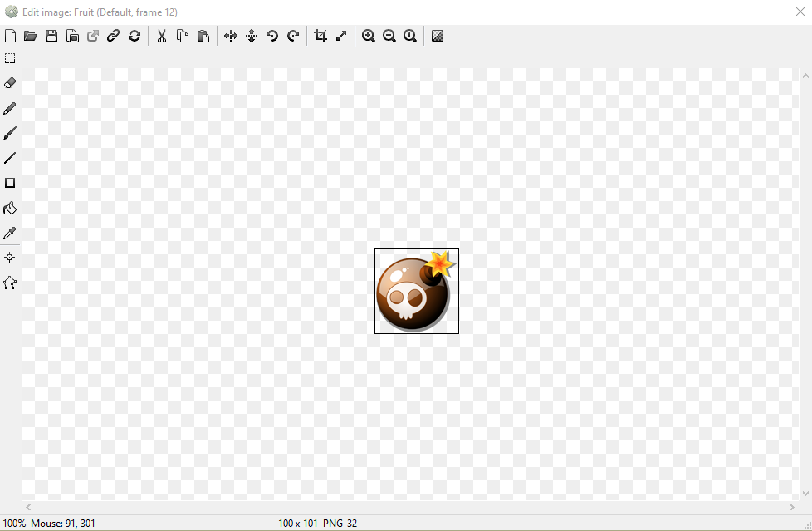
Task: Select the Brush tool
Action: (10, 133)
